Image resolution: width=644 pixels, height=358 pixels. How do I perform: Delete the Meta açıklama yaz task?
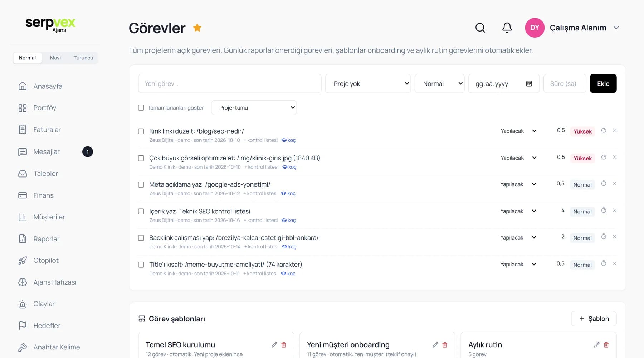[615, 184]
